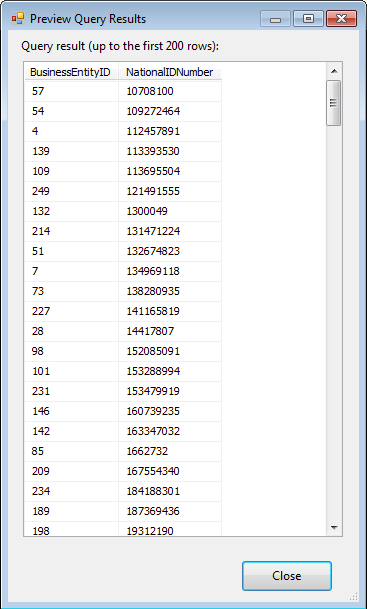Select cell with NationalIDNumber 187369436

[170, 512]
